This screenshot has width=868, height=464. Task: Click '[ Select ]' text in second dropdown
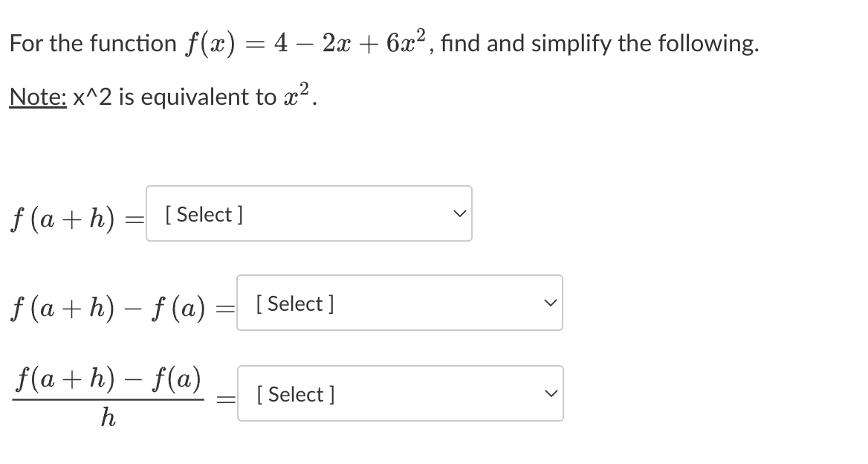294,303
